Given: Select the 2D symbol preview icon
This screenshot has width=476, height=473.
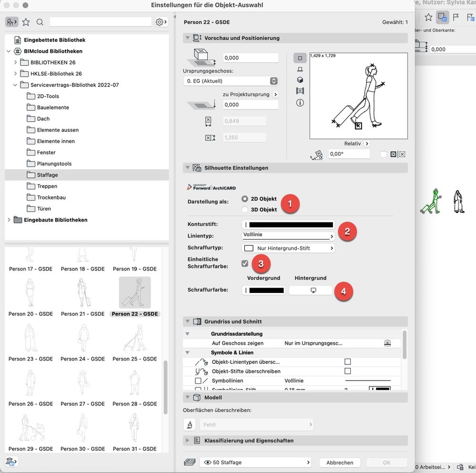Looking at the screenshot, I should click(x=300, y=58).
